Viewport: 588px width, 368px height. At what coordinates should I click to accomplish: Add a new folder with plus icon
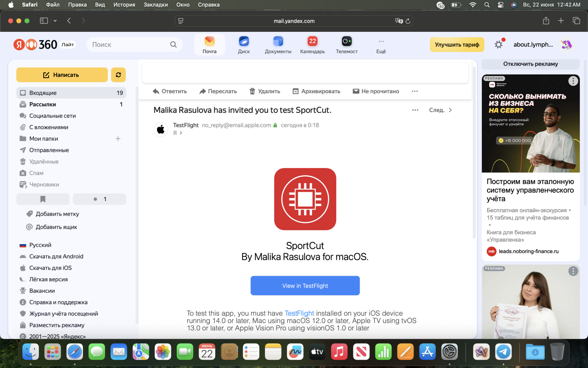pos(118,139)
